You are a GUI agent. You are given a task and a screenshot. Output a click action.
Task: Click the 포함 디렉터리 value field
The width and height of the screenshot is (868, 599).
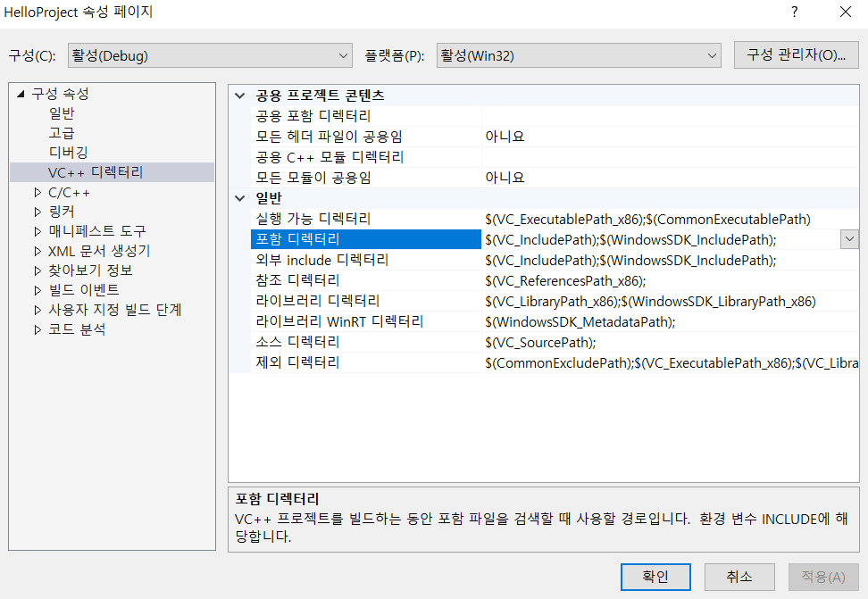click(x=661, y=239)
